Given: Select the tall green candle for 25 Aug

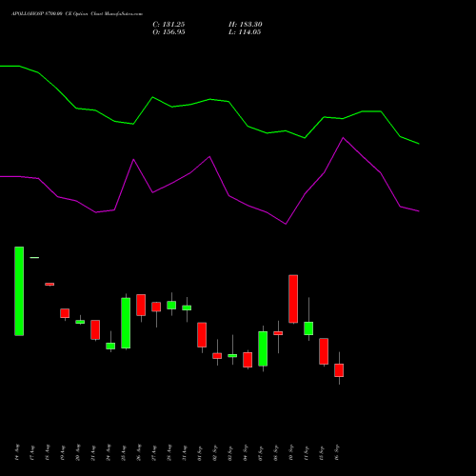Looking at the screenshot, I should click(126, 323).
